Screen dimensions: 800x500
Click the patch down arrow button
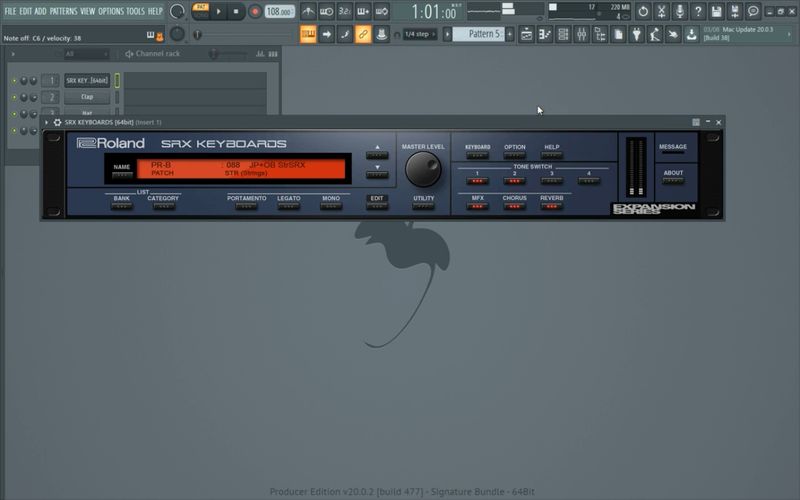(377, 175)
